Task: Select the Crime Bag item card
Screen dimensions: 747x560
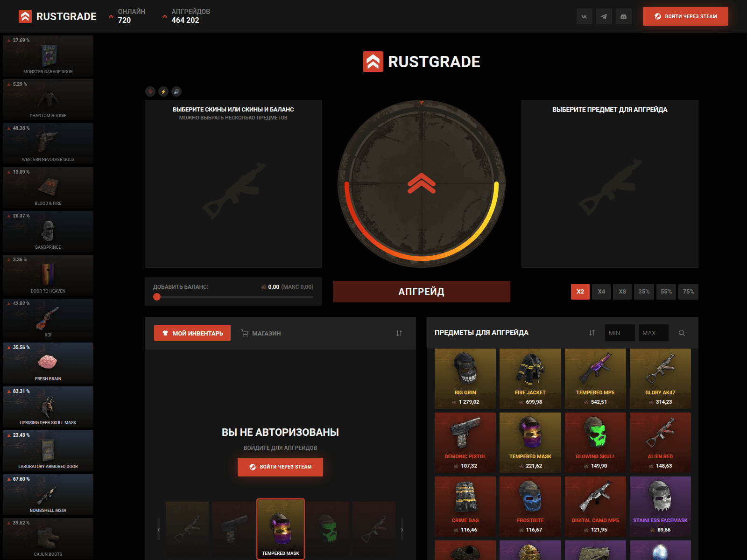Action: [x=465, y=506]
